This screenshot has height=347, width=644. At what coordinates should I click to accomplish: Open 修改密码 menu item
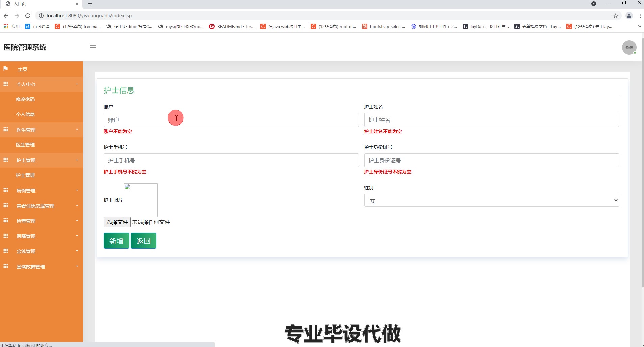coord(25,99)
